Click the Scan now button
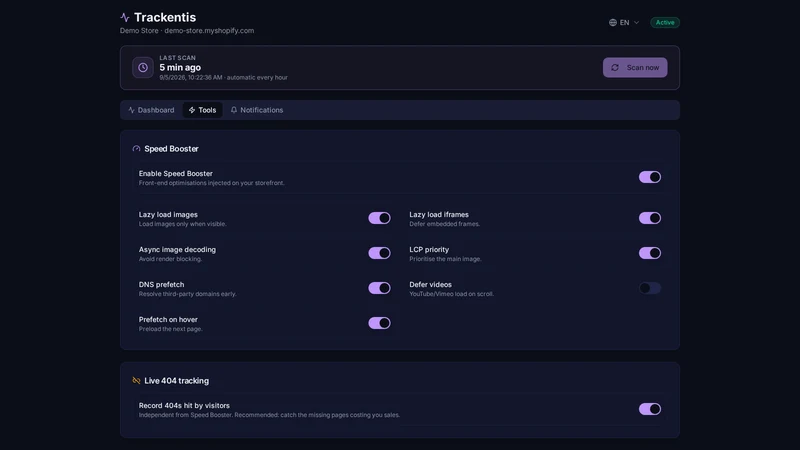Viewport: 800px width, 450px height. click(635, 67)
